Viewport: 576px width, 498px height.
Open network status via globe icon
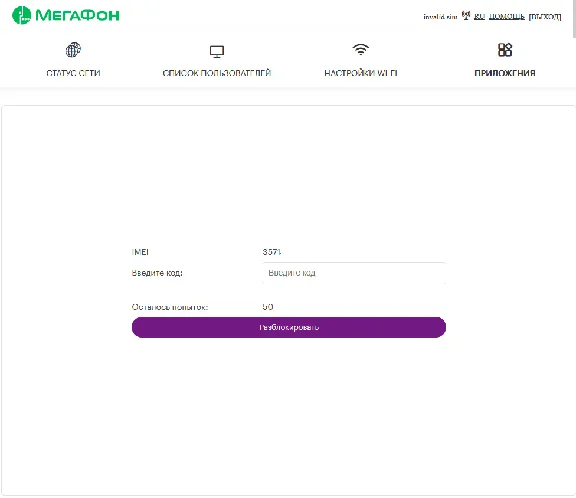[x=73, y=50]
